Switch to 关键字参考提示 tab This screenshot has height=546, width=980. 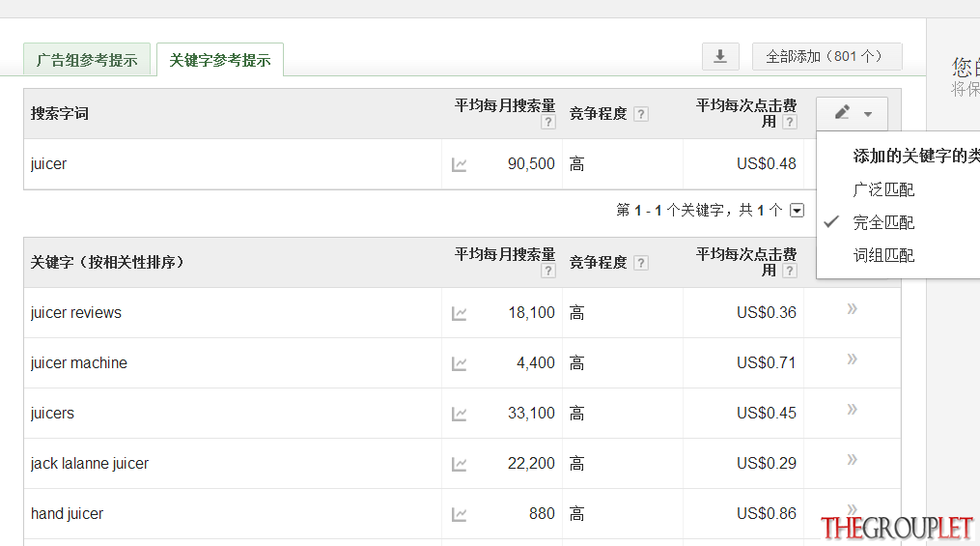tap(220, 60)
